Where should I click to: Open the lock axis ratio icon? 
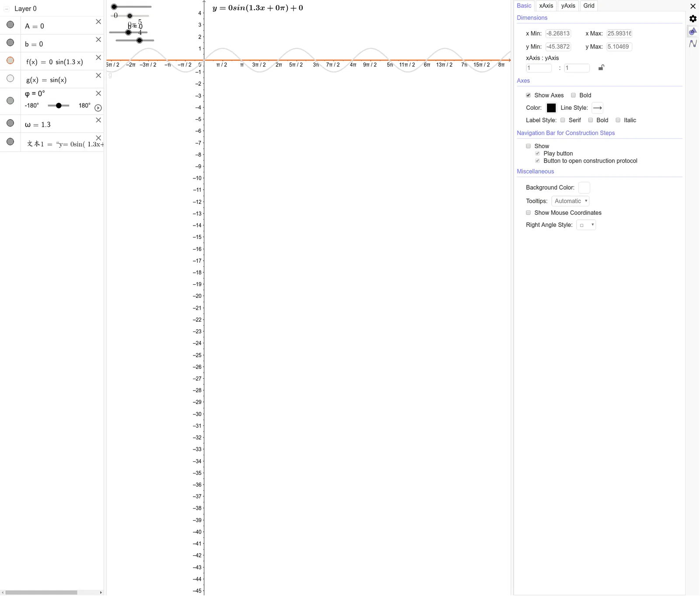[602, 67]
